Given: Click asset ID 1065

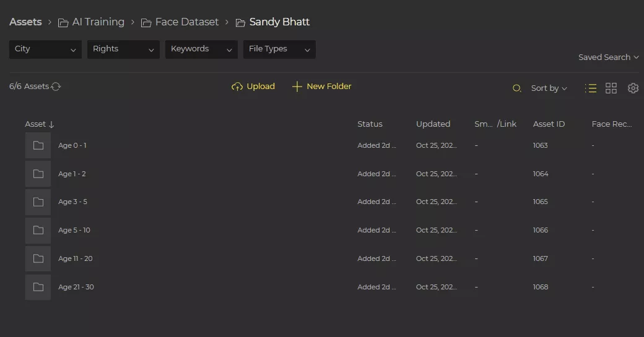Looking at the screenshot, I should click(540, 202).
